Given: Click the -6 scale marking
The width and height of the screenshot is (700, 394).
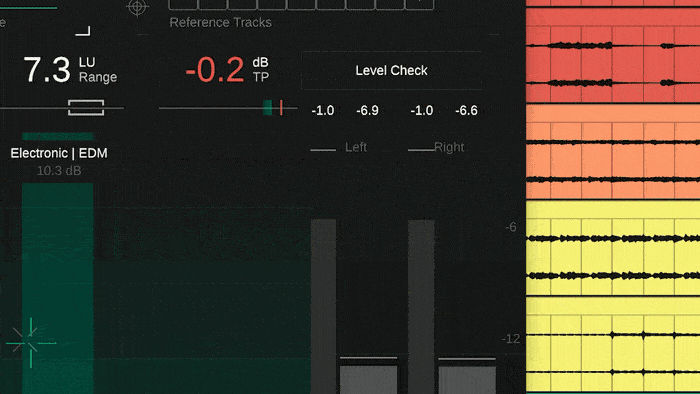Looking at the screenshot, I should coord(511,227).
